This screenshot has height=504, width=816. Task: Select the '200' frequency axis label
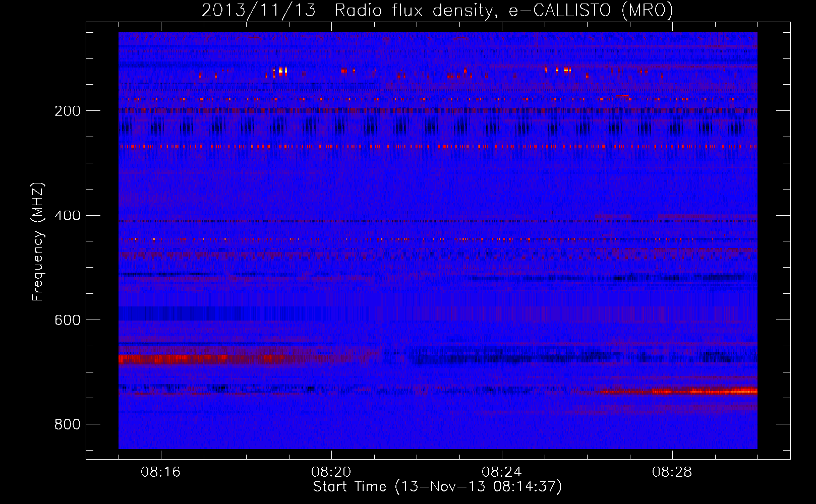pos(68,111)
